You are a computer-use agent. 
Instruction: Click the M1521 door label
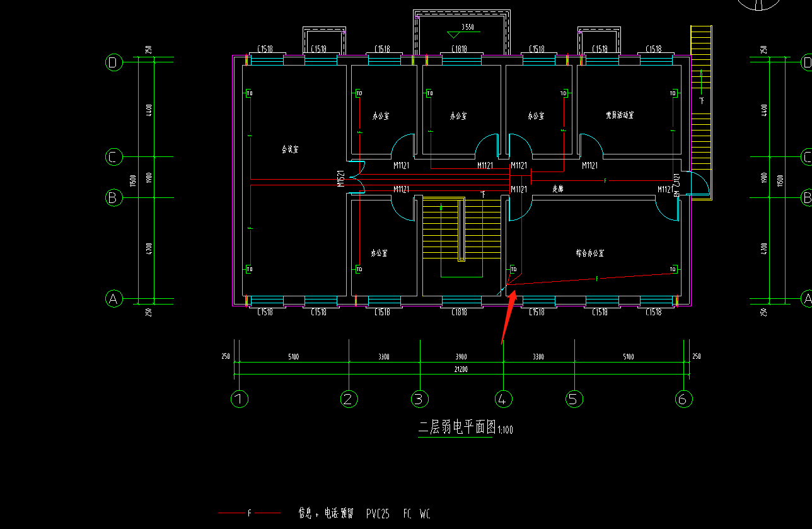coord(340,179)
